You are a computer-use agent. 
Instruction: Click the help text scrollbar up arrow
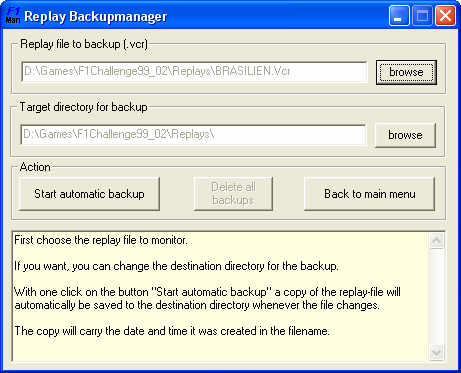coord(436,240)
